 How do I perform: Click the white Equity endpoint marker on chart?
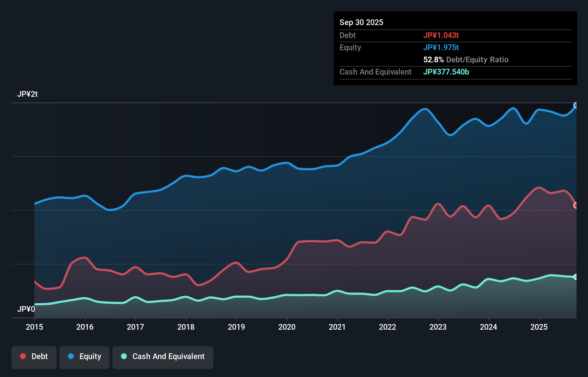pyautogui.click(x=575, y=105)
